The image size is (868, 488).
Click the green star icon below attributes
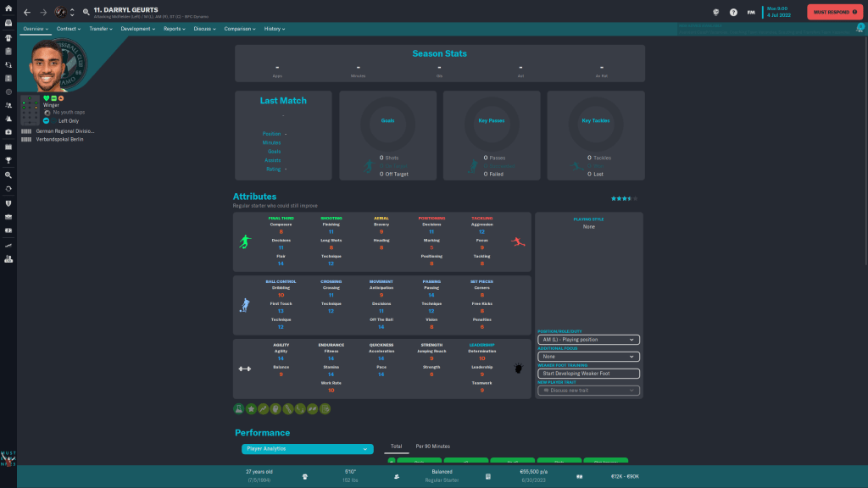pos(252,409)
